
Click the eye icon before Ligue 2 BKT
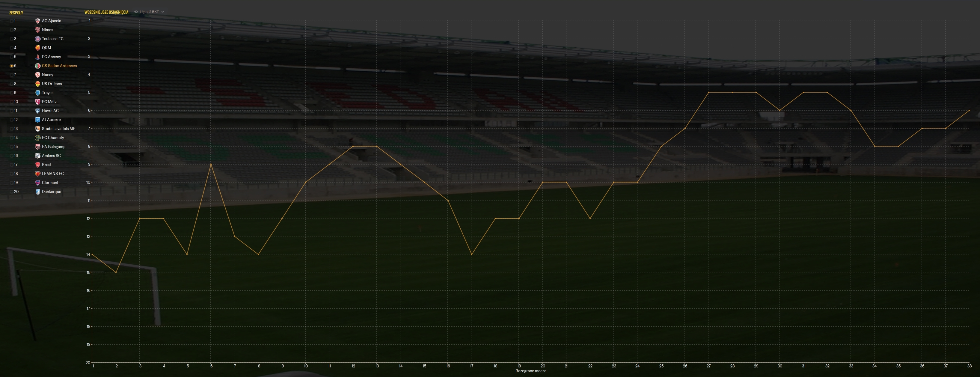[x=136, y=12]
